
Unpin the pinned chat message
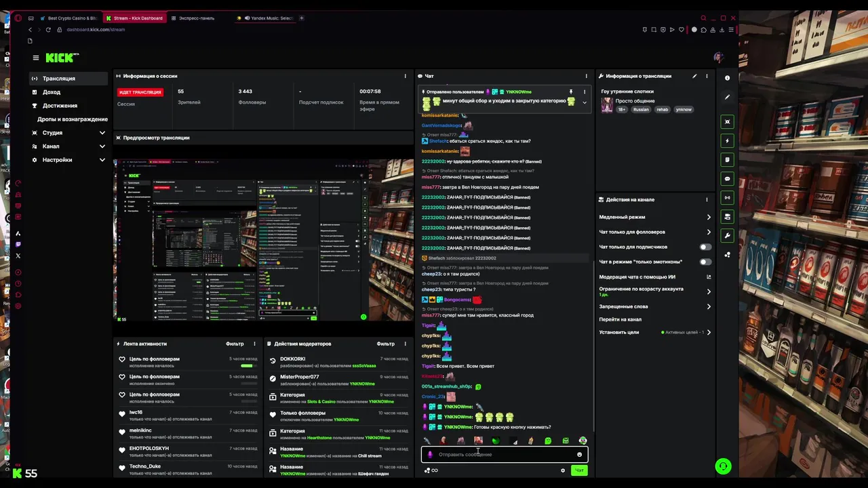point(571,91)
